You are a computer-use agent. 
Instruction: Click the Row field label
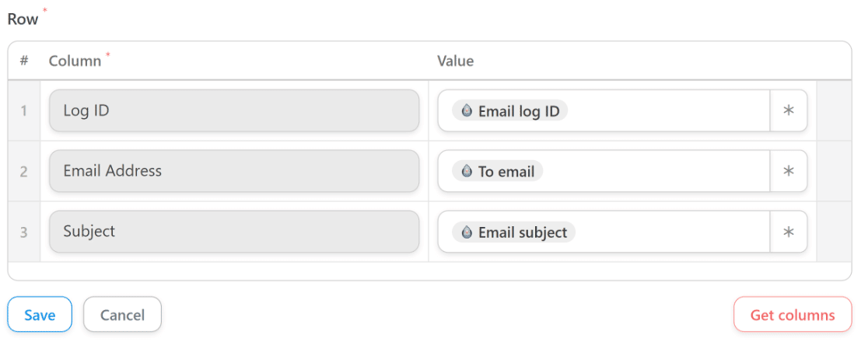(x=23, y=19)
